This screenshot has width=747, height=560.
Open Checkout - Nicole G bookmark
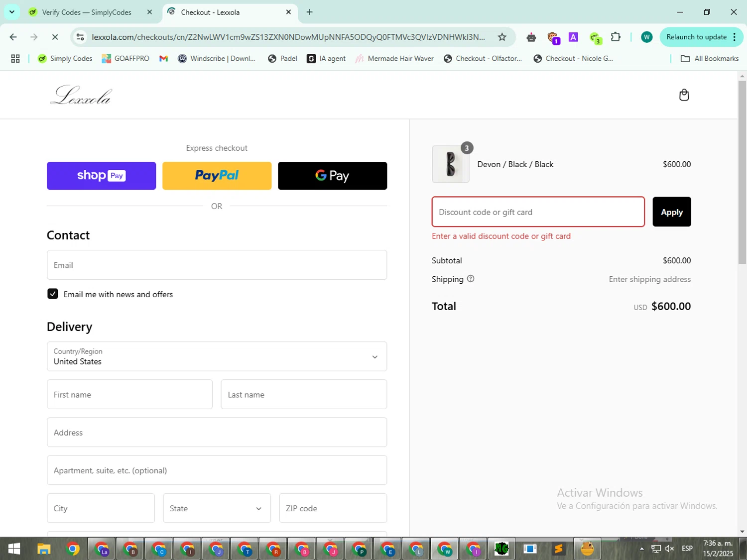(573, 59)
